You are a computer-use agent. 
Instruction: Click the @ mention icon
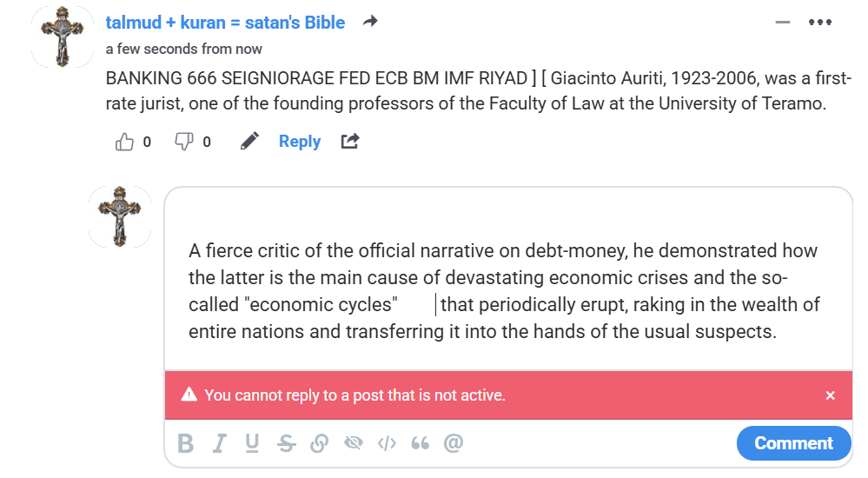453,444
